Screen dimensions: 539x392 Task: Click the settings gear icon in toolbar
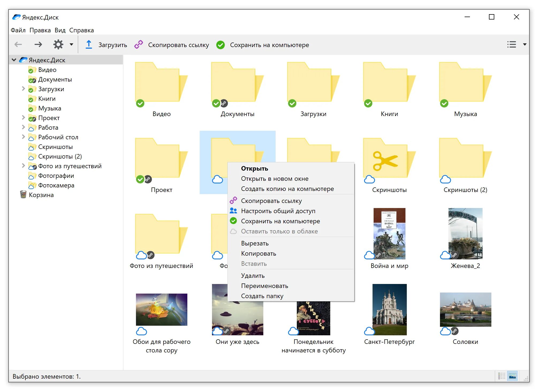coord(58,44)
